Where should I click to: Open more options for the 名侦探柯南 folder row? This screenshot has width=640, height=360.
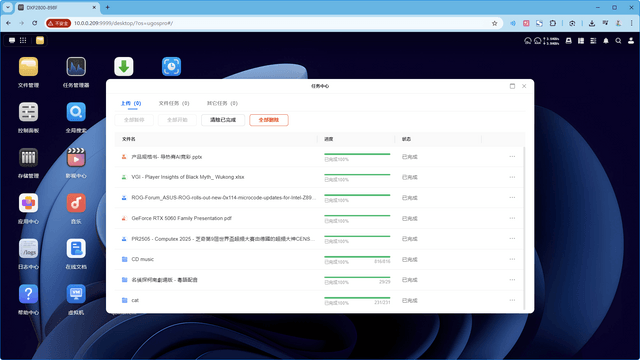[x=512, y=280]
